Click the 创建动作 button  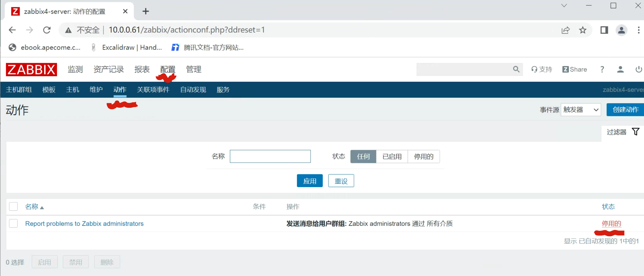point(625,110)
